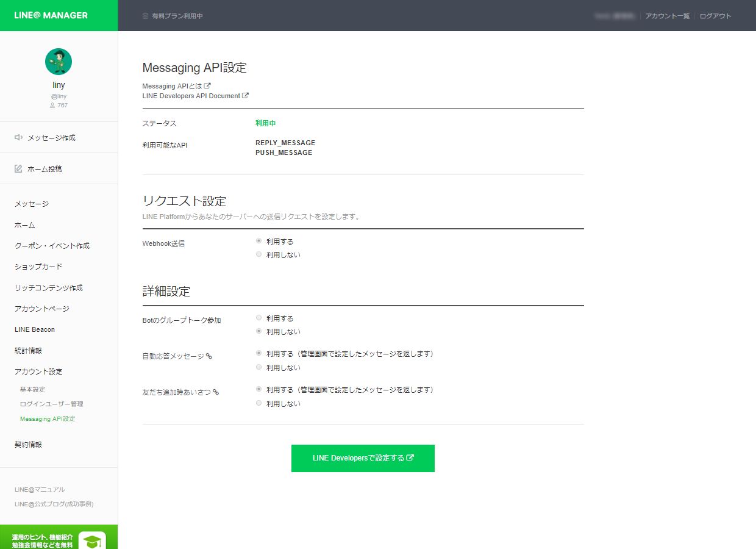The width and height of the screenshot is (756, 549).
Task: Select 利用しない for 友だち追加時あいさつ
Action: tap(259, 403)
